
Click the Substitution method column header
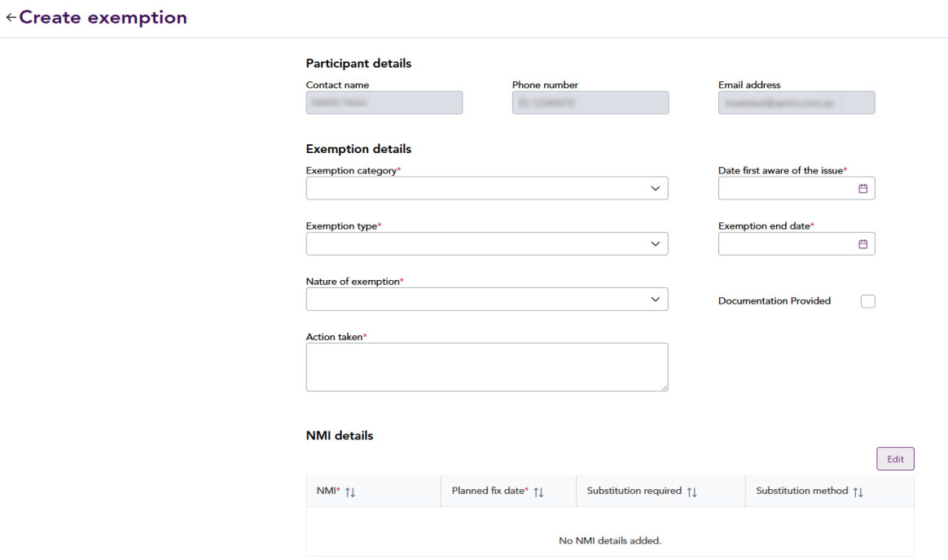coord(802,492)
